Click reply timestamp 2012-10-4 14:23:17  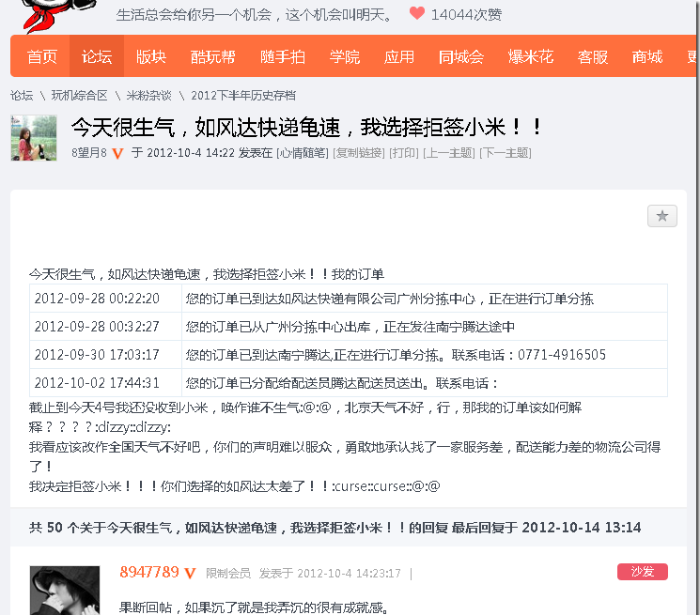[x=350, y=573]
